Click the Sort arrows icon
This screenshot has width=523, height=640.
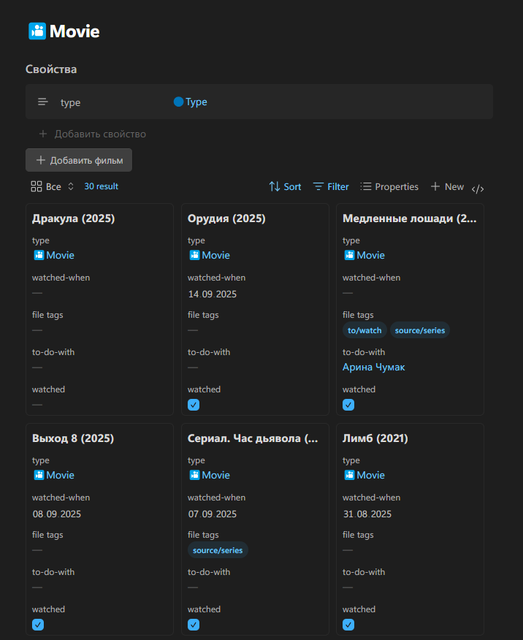274,187
